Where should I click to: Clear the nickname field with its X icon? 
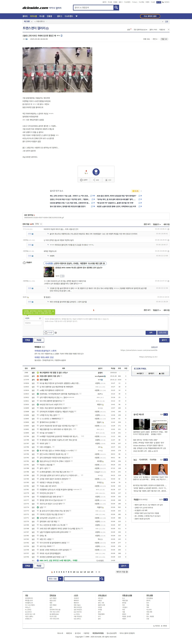point(40,318)
